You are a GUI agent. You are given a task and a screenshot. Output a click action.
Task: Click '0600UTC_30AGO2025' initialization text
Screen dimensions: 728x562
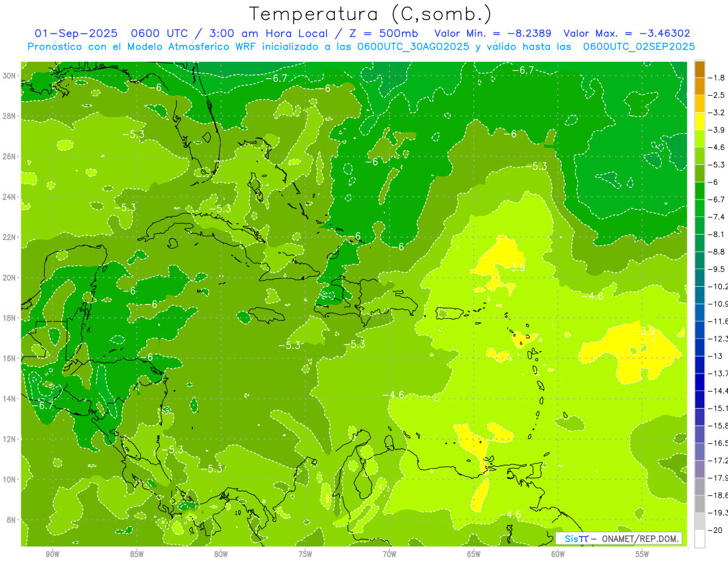[414, 47]
